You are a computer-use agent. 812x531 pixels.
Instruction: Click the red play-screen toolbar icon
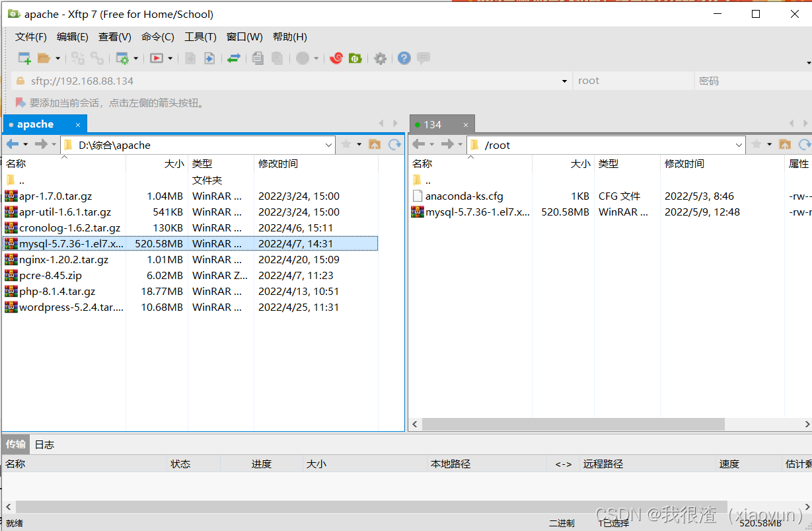coord(157,58)
